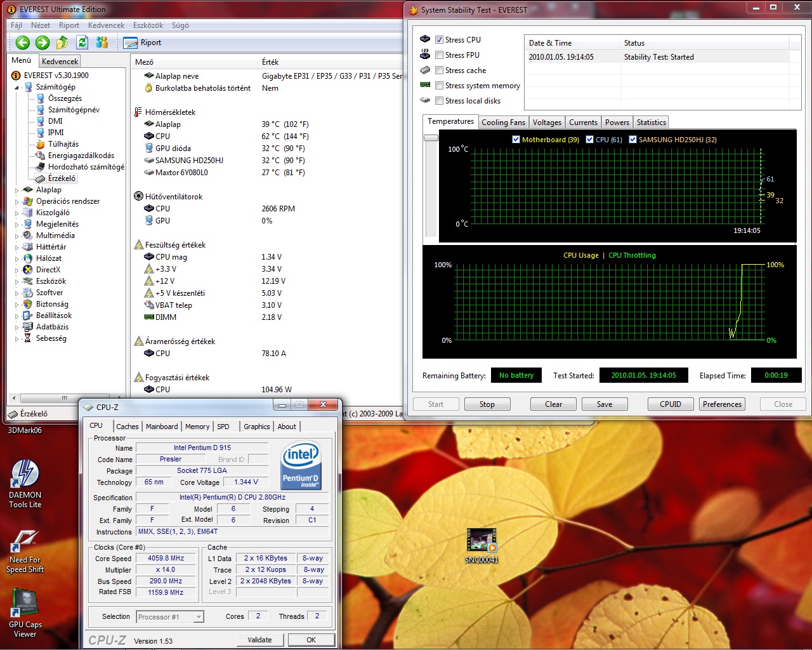Click the EVEREST tree horizontal scrollbar
The width and height of the screenshot is (812, 650).
click(65, 398)
